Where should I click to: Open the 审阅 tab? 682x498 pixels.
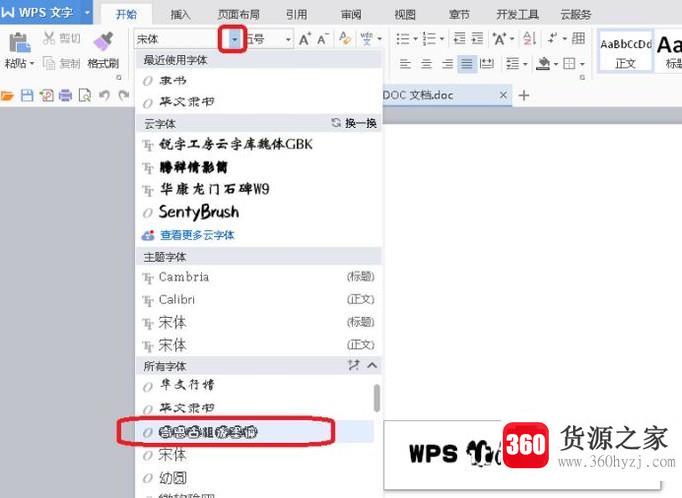pyautogui.click(x=351, y=14)
